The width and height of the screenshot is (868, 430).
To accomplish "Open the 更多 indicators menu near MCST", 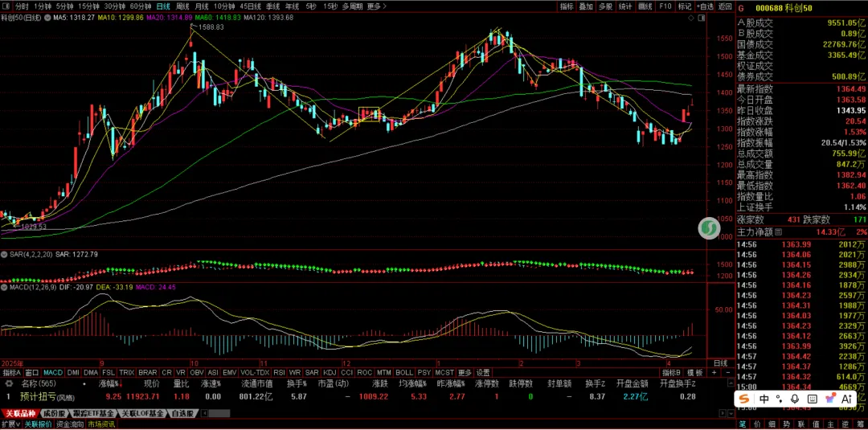I will (465, 373).
